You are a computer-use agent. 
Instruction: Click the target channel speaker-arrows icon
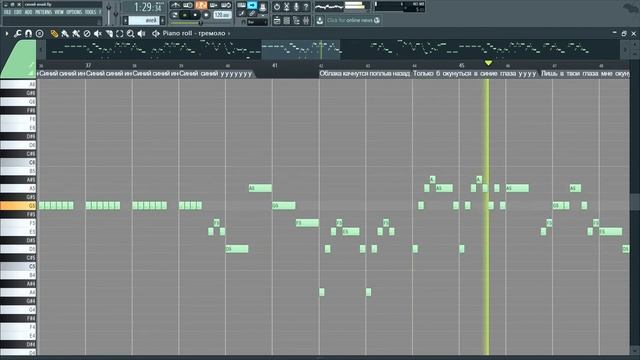tap(156, 33)
